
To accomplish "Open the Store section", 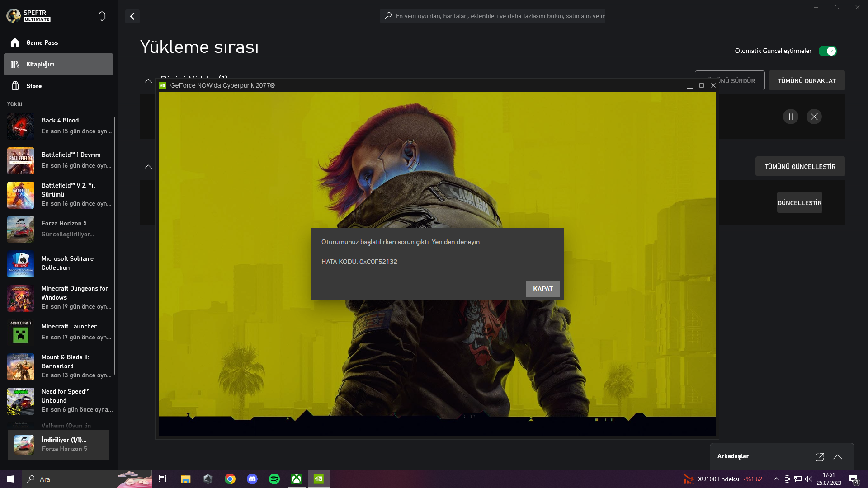I will (33, 86).
